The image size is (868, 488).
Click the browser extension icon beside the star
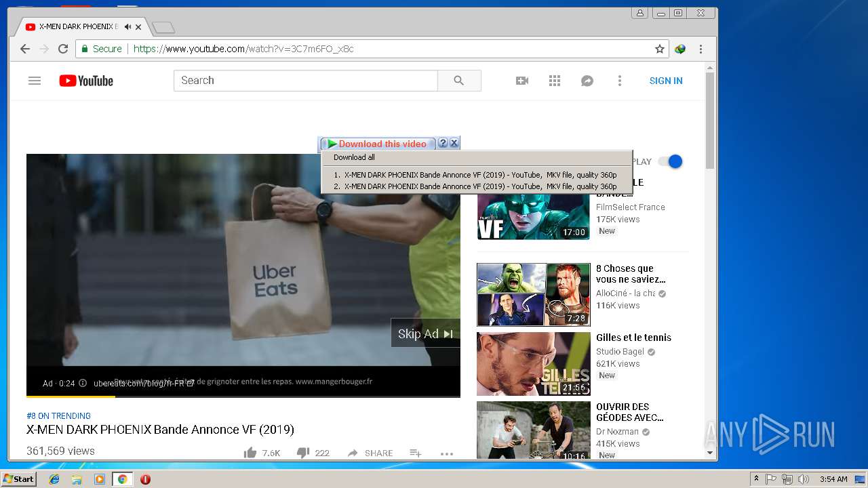point(680,49)
